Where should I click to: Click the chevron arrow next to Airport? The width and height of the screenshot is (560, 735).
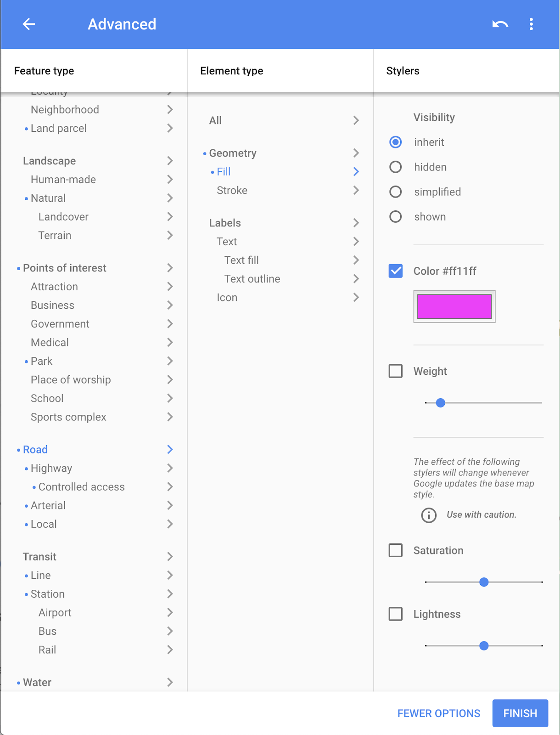point(170,612)
